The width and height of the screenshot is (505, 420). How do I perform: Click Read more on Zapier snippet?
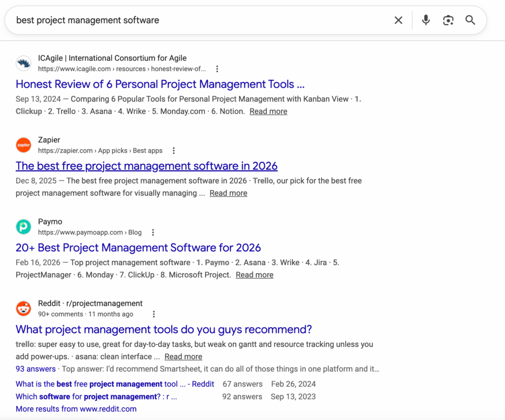pos(228,193)
